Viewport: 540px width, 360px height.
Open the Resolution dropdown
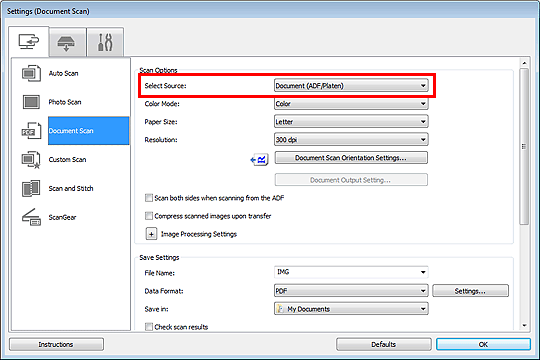click(351, 140)
